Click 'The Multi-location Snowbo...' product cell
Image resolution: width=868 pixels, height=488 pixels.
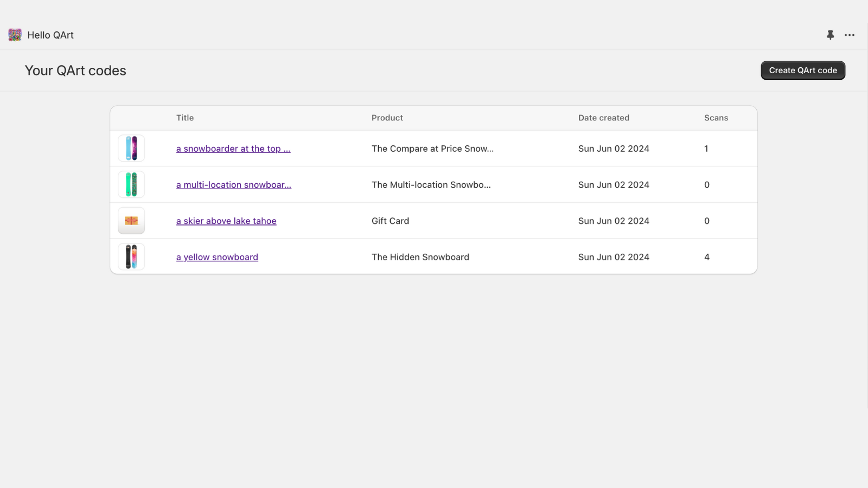431,185
